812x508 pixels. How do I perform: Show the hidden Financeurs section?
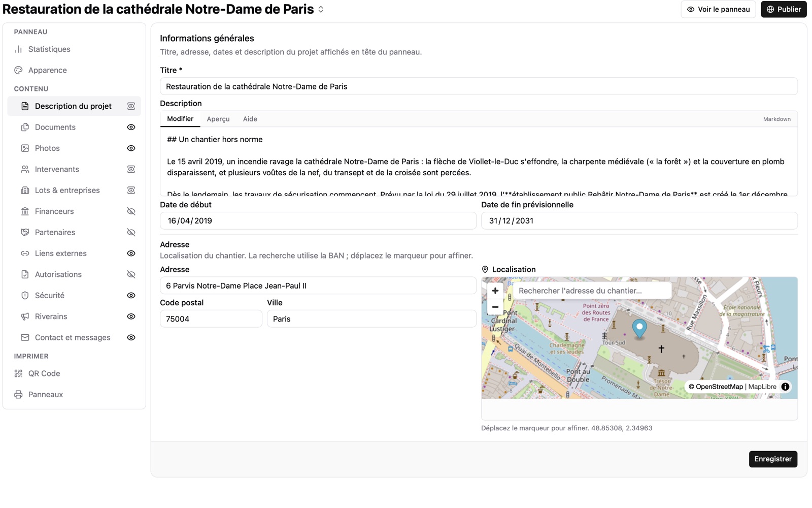[x=131, y=211]
